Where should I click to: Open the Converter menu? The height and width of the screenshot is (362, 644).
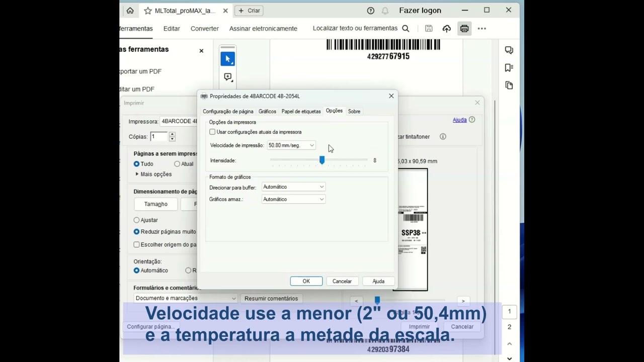coord(204,29)
